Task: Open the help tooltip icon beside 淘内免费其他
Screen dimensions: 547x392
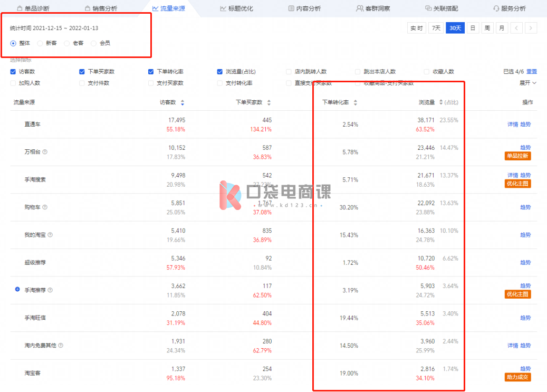Action: pyautogui.click(x=61, y=345)
